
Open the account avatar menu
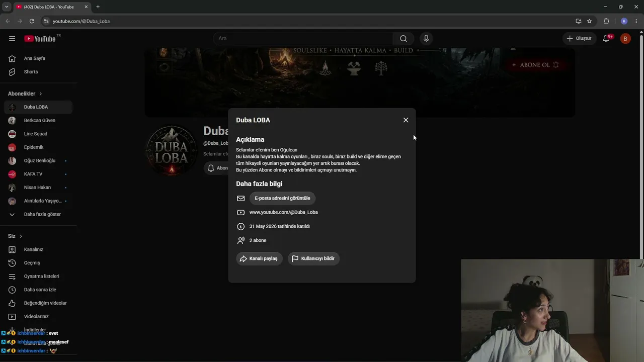click(x=625, y=39)
